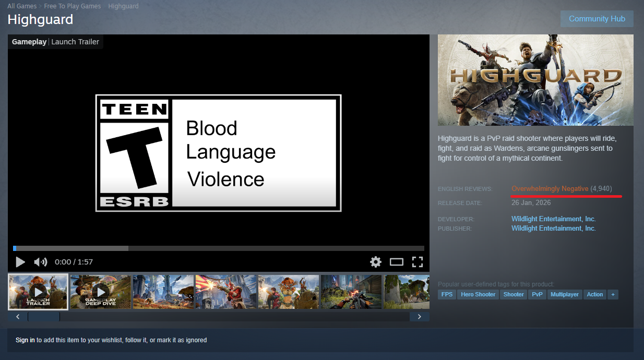Image resolution: width=644 pixels, height=360 pixels.
Task: Click the video time 0:00 / 1:57
Action: tap(74, 262)
